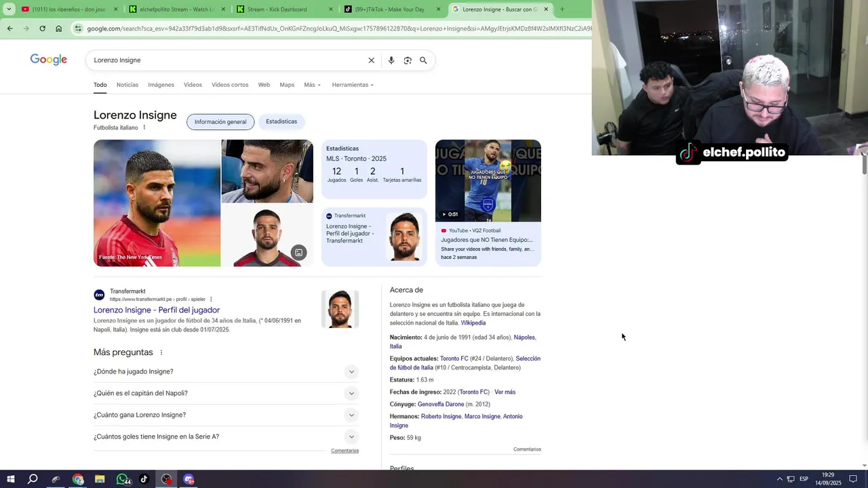
Task: Switch to the Web search tab
Action: point(264,85)
